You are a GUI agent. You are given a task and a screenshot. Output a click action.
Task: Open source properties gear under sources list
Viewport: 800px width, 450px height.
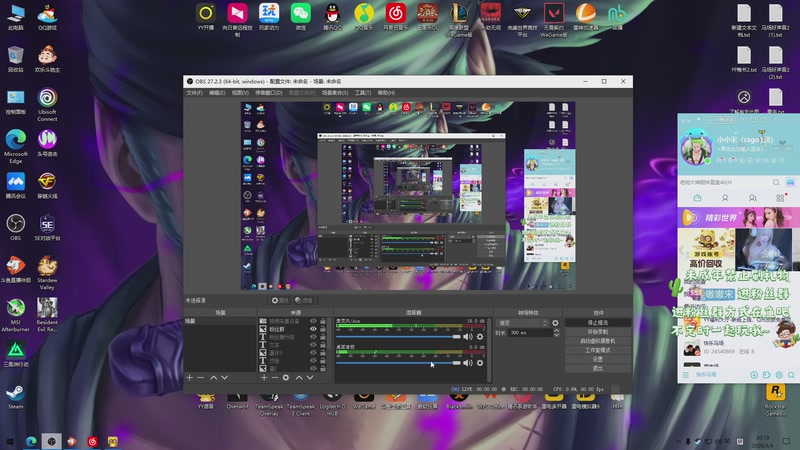pyautogui.click(x=286, y=378)
